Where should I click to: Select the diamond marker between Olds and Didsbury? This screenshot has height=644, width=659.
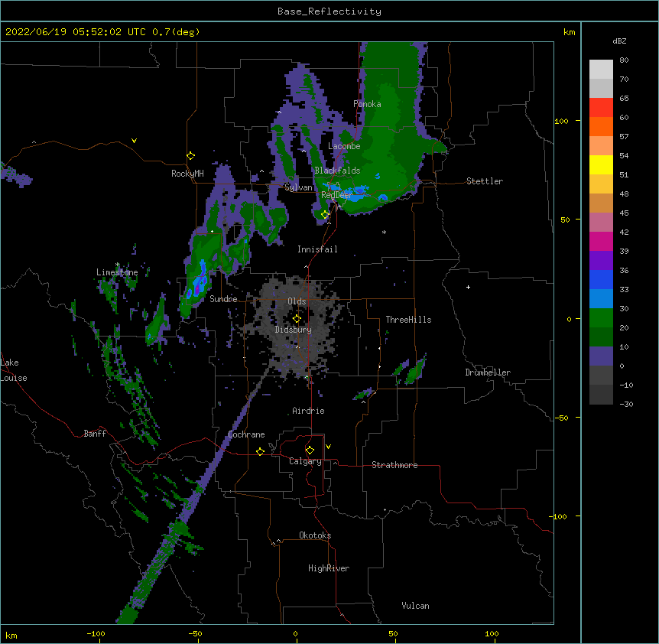[297, 319]
